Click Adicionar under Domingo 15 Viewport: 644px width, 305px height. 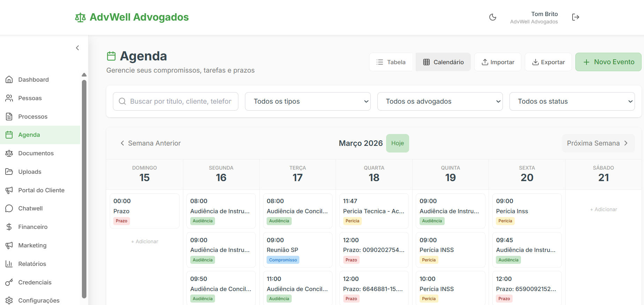[145, 241]
